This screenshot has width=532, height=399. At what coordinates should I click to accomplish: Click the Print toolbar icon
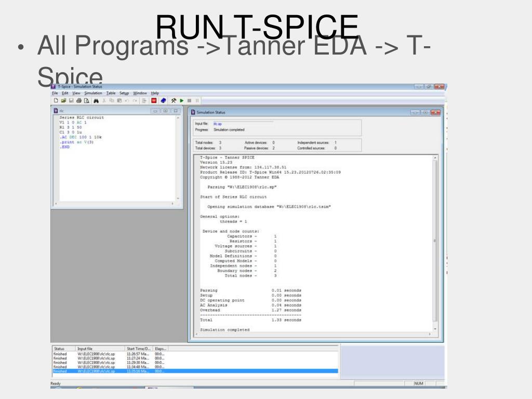coord(79,100)
